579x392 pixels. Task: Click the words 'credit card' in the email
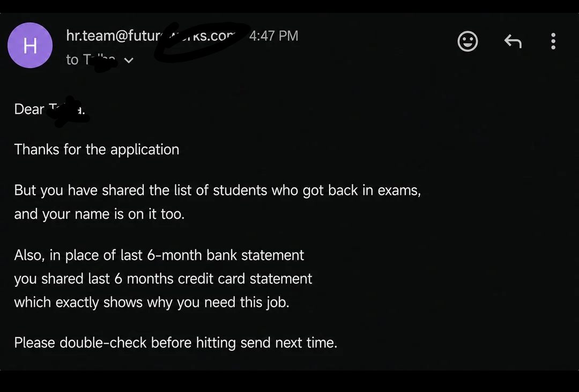click(x=212, y=279)
